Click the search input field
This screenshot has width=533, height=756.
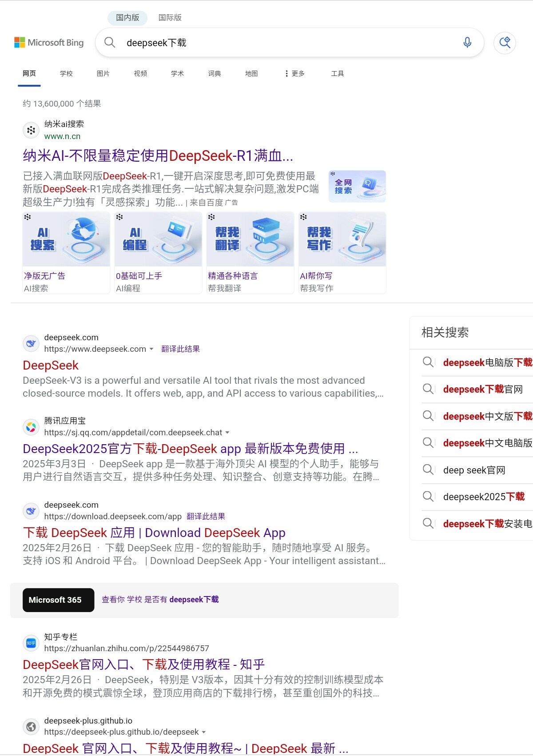coord(284,43)
